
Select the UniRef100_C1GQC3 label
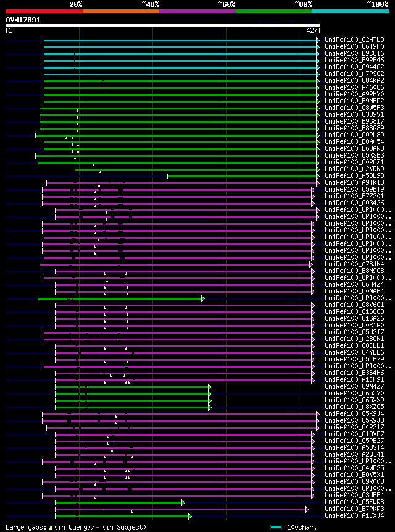(x=354, y=311)
